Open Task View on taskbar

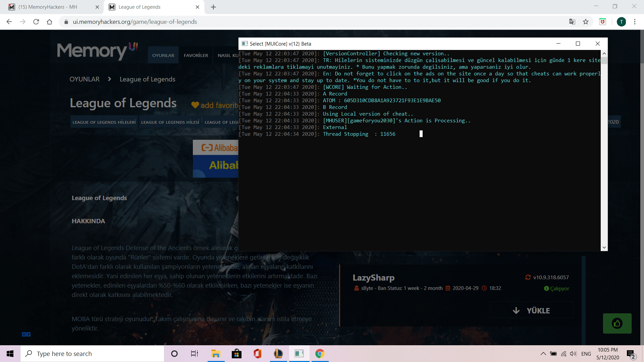tap(195, 354)
